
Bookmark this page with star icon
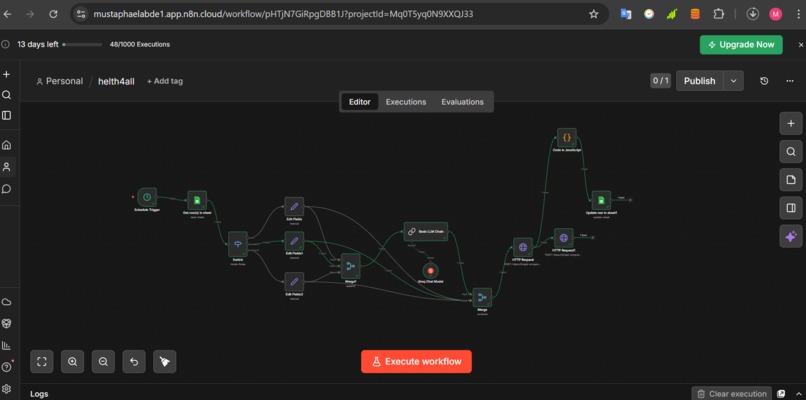click(594, 14)
